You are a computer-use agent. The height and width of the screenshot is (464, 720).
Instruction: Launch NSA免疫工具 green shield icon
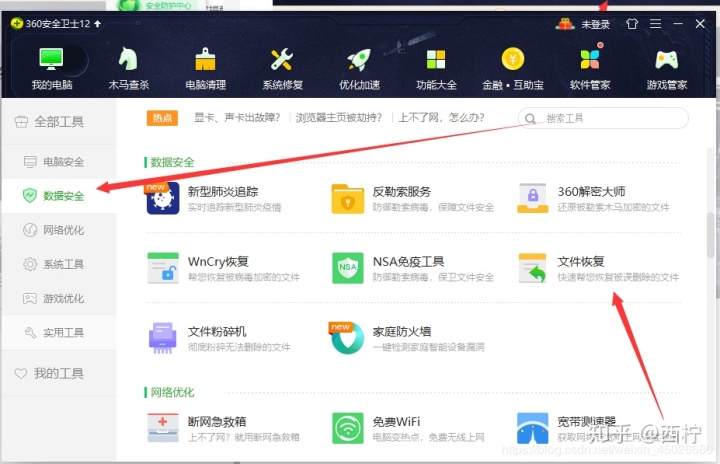tap(348, 268)
